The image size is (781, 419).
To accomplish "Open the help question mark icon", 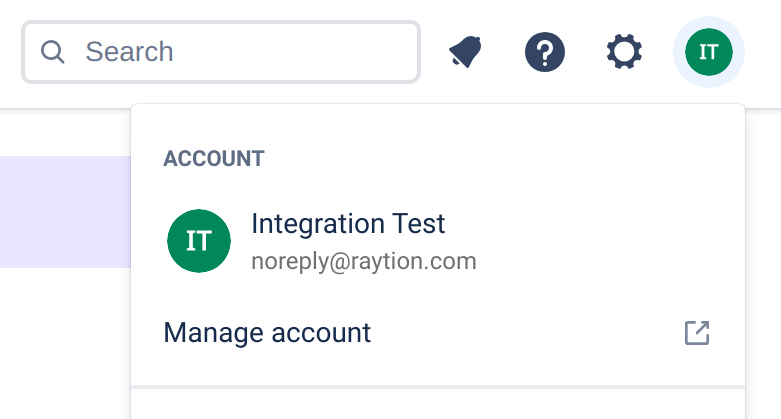I will [x=545, y=52].
